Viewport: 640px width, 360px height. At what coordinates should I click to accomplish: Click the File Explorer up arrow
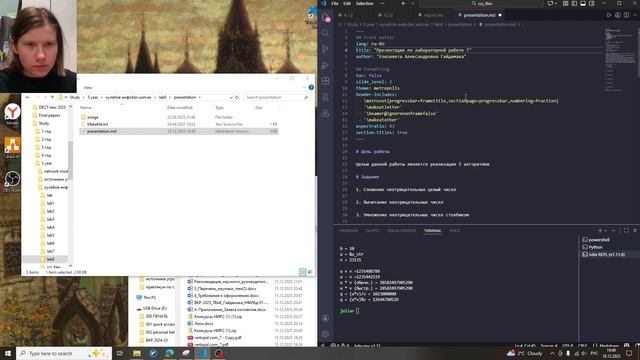coord(52,98)
